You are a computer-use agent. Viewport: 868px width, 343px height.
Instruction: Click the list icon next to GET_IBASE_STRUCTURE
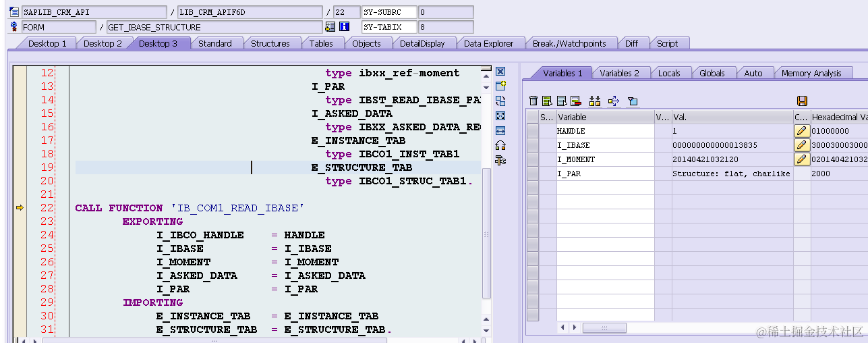click(x=330, y=27)
